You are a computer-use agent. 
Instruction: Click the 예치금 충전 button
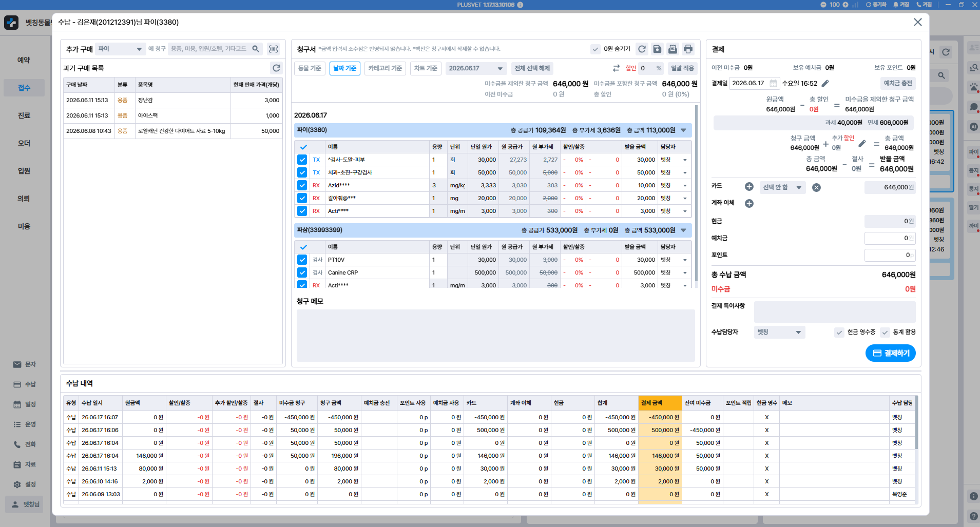tap(898, 83)
